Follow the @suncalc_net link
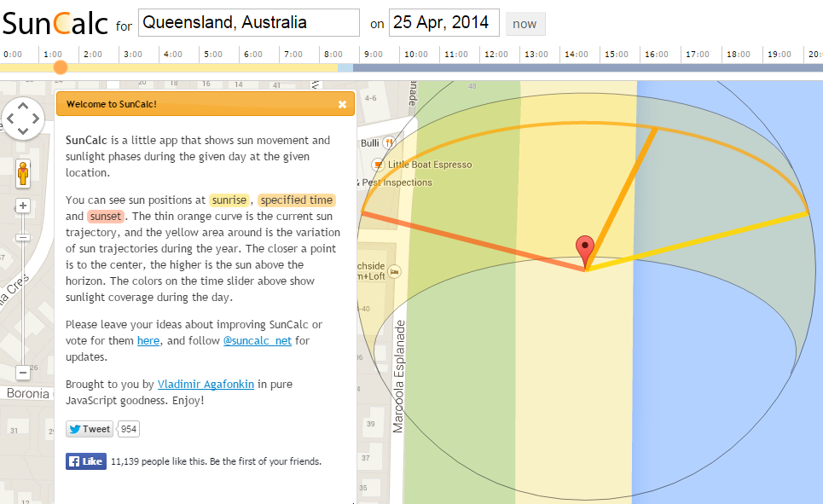 tap(257, 341)
